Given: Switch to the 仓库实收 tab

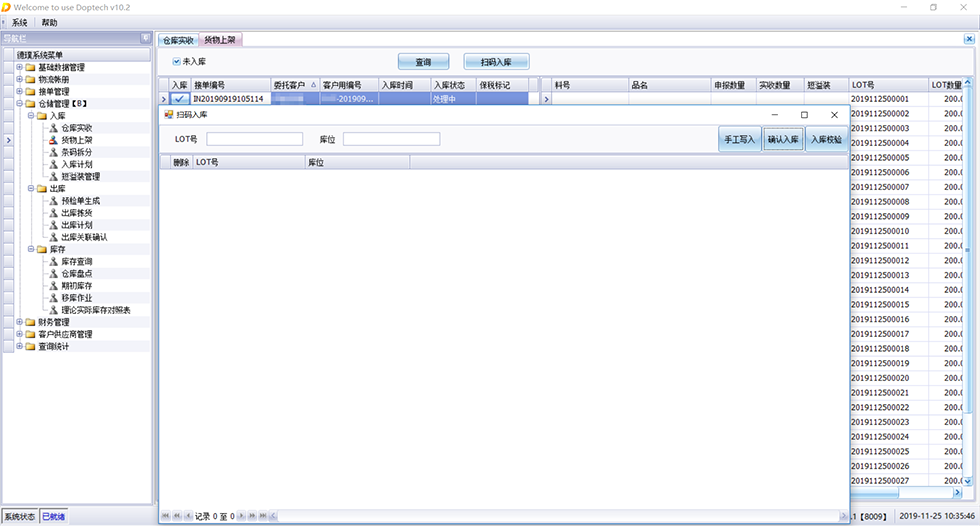Looking at the screenshot, I should 178,40.
